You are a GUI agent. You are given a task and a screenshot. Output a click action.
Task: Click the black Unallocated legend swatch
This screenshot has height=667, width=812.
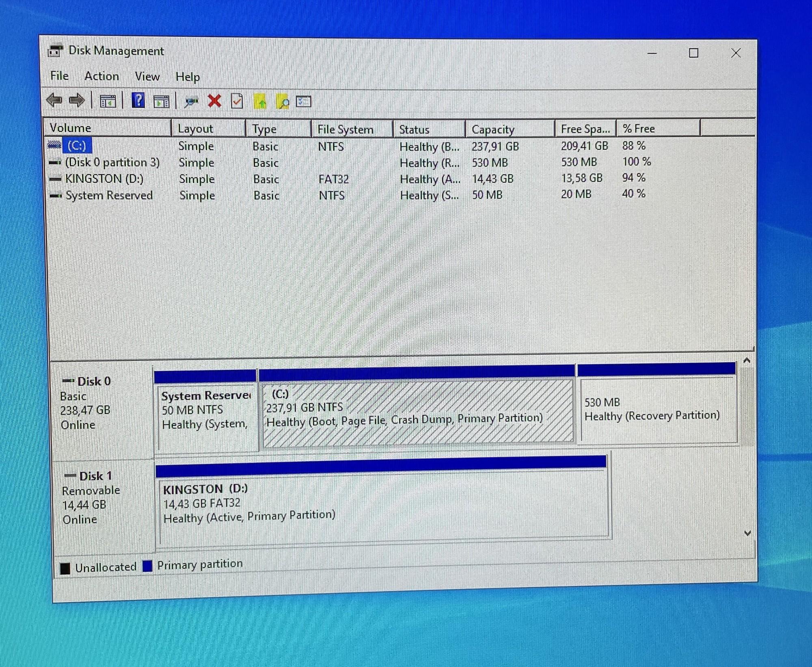65,568
